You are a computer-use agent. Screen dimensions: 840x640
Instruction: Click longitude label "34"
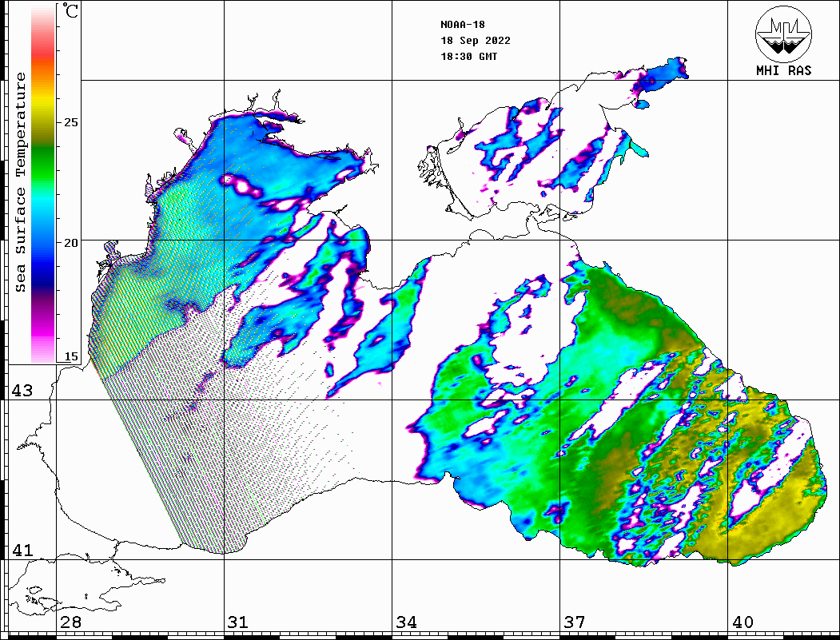coord(407,622)
